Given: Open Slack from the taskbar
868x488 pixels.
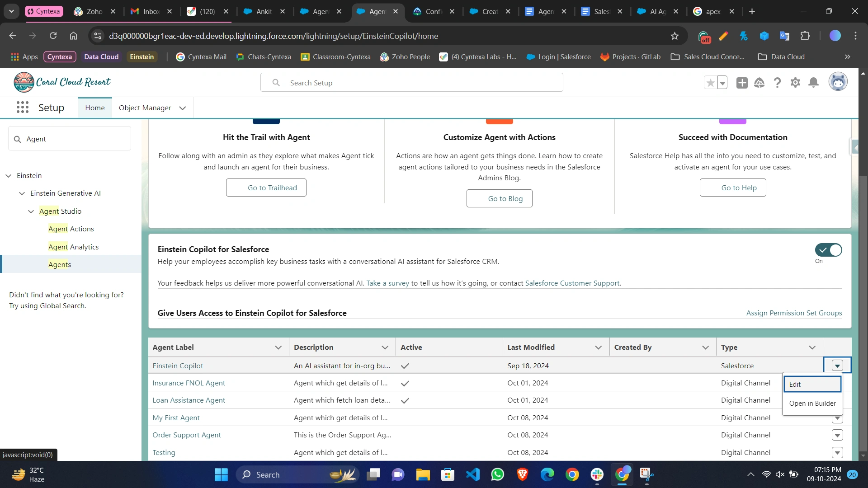Looking at the screenshot, I should pos(597,474).
